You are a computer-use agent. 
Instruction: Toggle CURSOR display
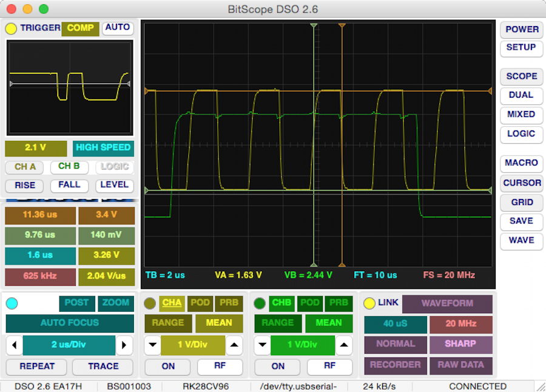click(x=522, y=183)
